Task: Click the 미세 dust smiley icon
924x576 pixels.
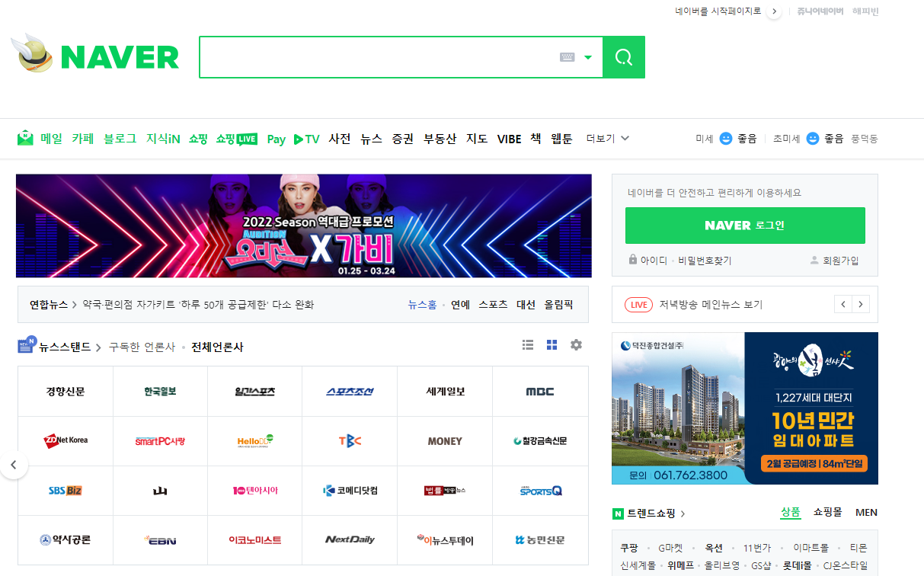Action: [x=726, y=139]
